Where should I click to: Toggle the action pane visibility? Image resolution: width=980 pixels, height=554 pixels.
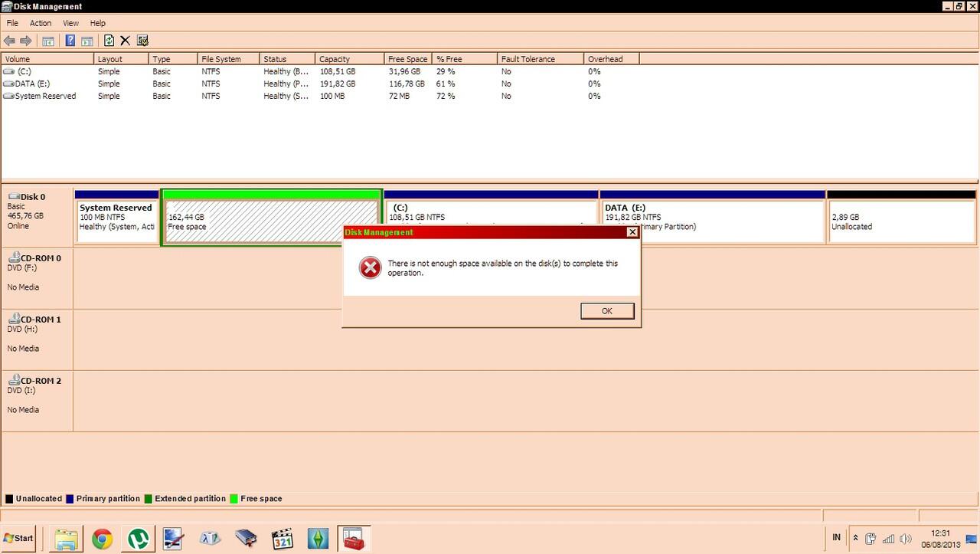pyautogui.click(x=87, y=40)
